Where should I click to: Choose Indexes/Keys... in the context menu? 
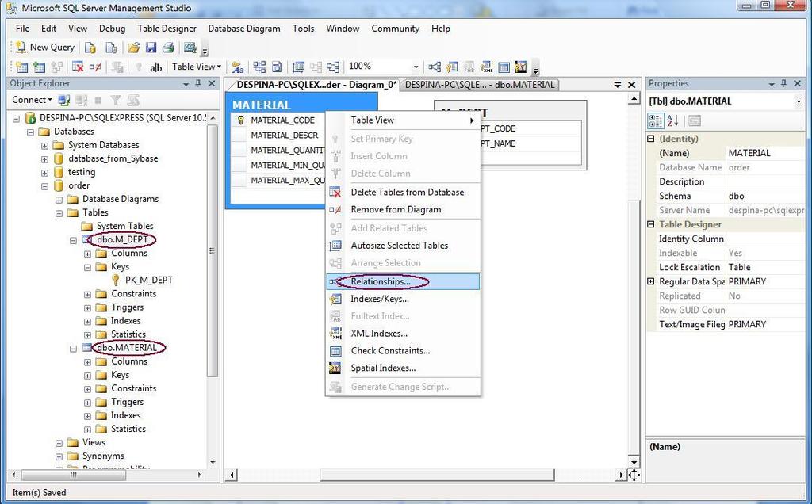403,299
